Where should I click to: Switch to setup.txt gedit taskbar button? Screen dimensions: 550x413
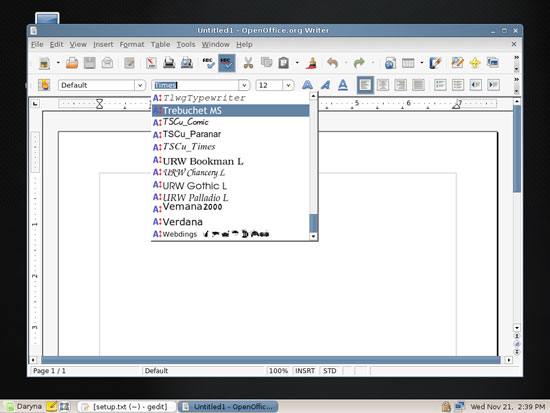click(x=125, y=407)
